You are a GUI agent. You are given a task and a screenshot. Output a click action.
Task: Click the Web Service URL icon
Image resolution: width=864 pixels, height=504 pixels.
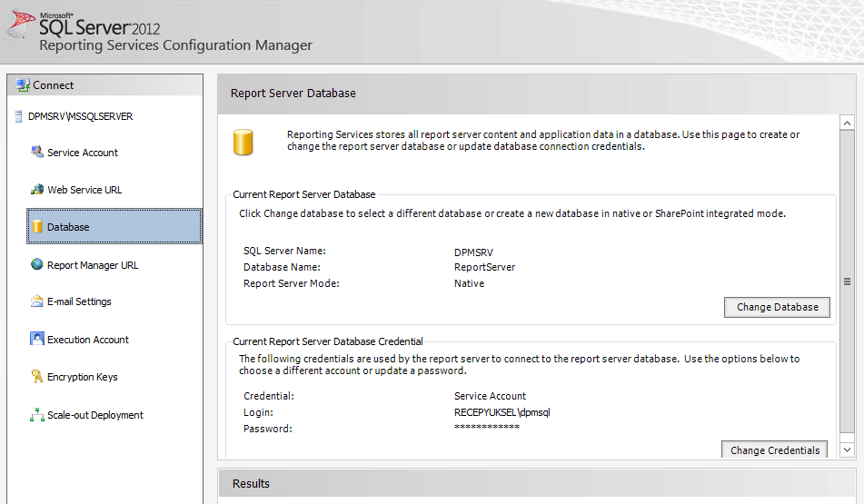coord(37,190)
